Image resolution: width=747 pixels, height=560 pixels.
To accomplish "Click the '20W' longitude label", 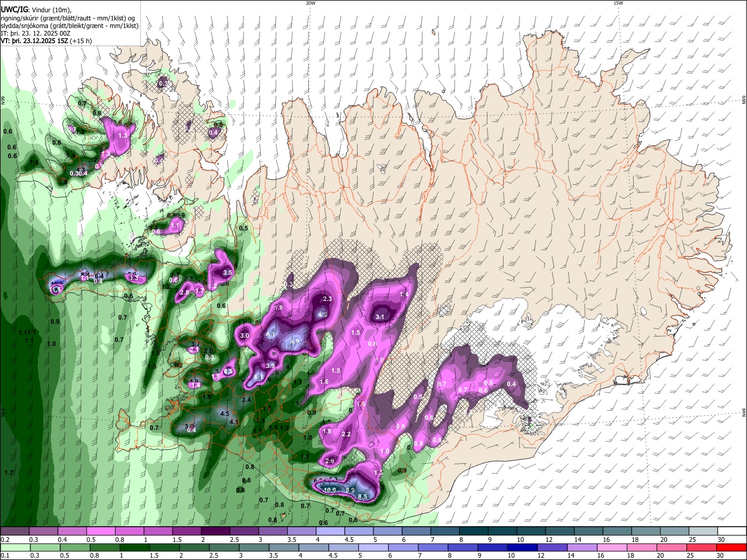I will [x=310, y=3].
